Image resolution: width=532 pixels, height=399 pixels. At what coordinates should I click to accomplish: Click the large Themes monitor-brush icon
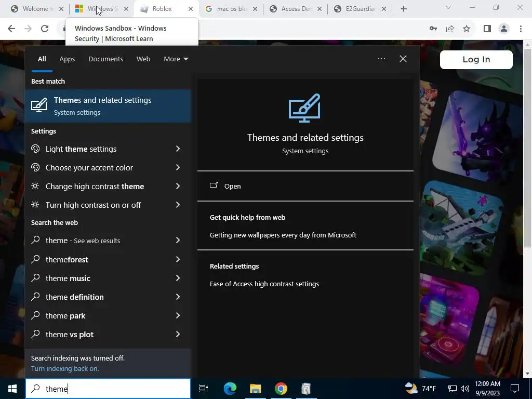304,108
